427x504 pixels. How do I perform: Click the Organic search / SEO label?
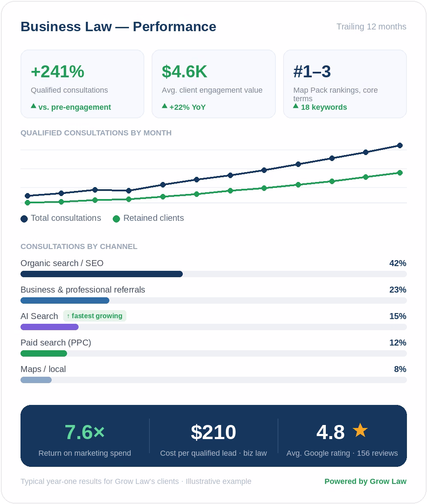[x=62, y=263]
